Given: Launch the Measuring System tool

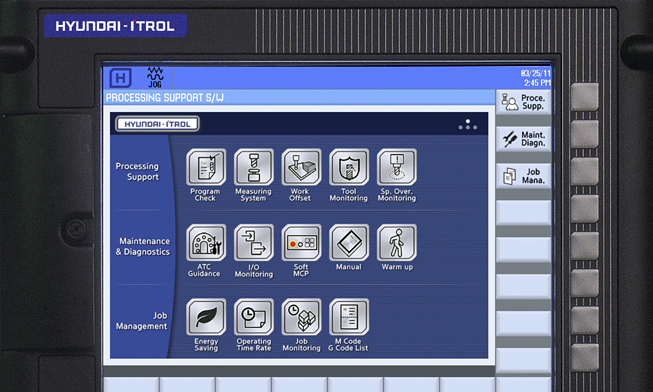Looking at the screenshot, I should point(254,167).
